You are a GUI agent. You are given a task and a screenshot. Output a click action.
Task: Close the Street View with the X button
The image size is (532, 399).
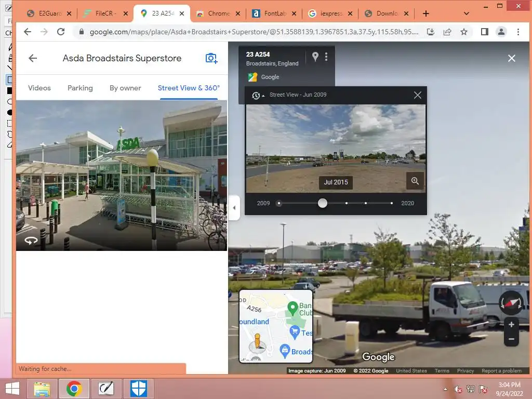pos(511,58)
